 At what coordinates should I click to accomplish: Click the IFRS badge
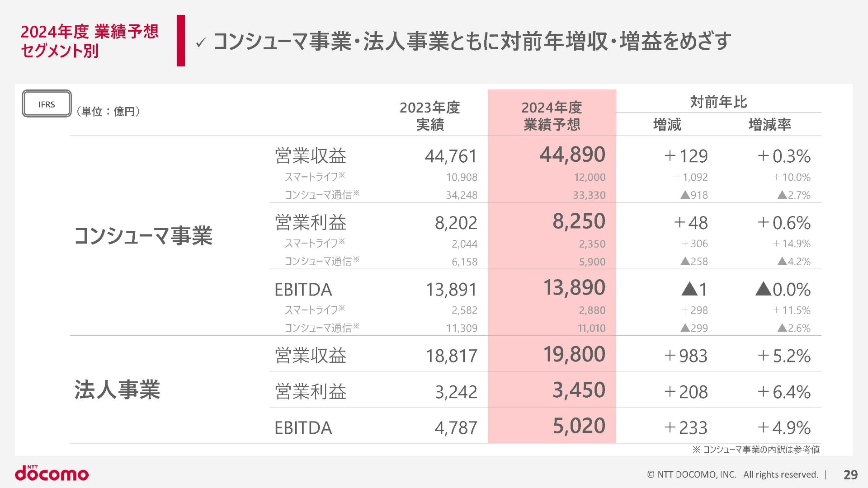pyautogui.click(x=47, y=104)
